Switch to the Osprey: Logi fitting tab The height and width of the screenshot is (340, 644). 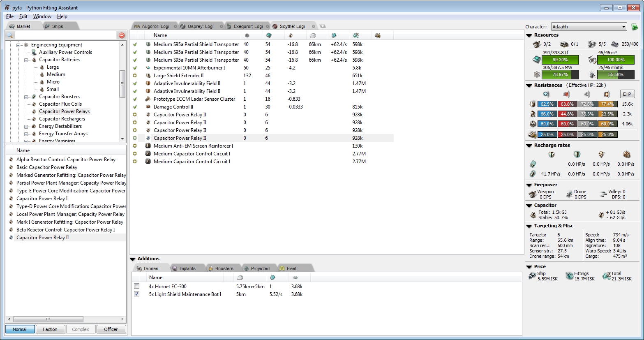tap(201, 26)
